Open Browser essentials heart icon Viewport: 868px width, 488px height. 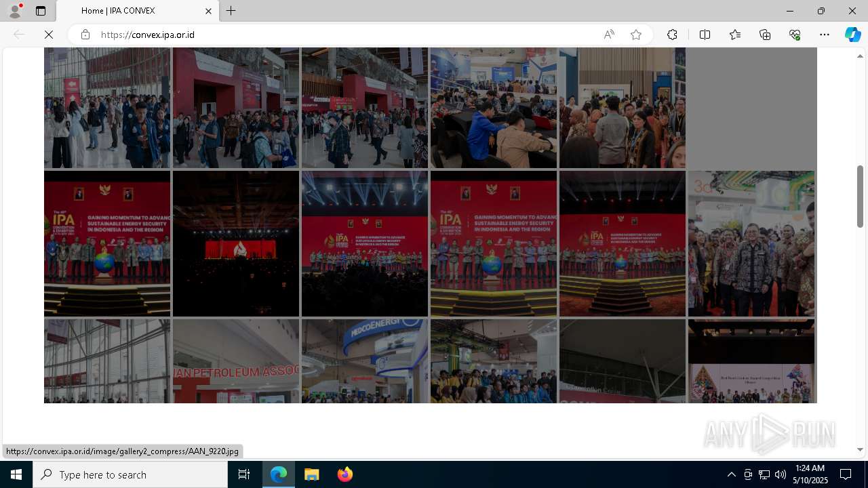coord(795,35)
